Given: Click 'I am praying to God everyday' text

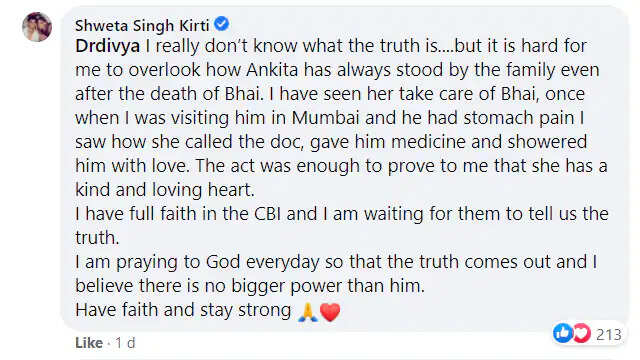Looking at the screenshot, I should (x=197, y=262).
